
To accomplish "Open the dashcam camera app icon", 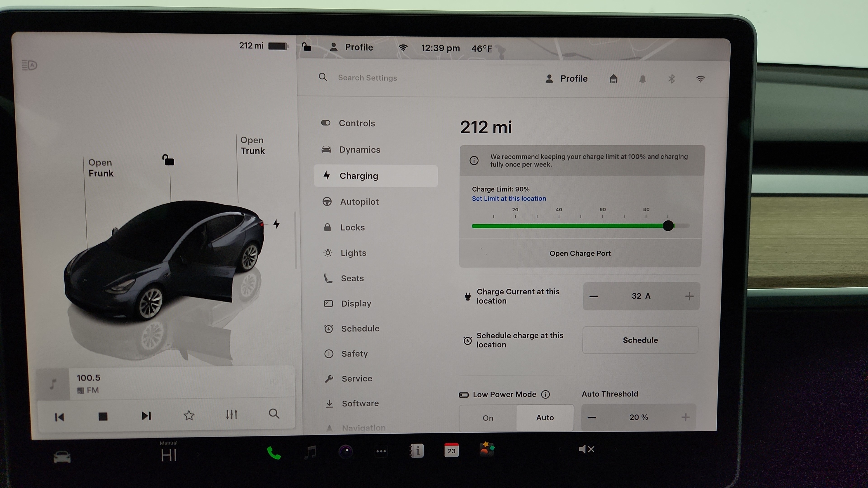I will coord(346,451).
